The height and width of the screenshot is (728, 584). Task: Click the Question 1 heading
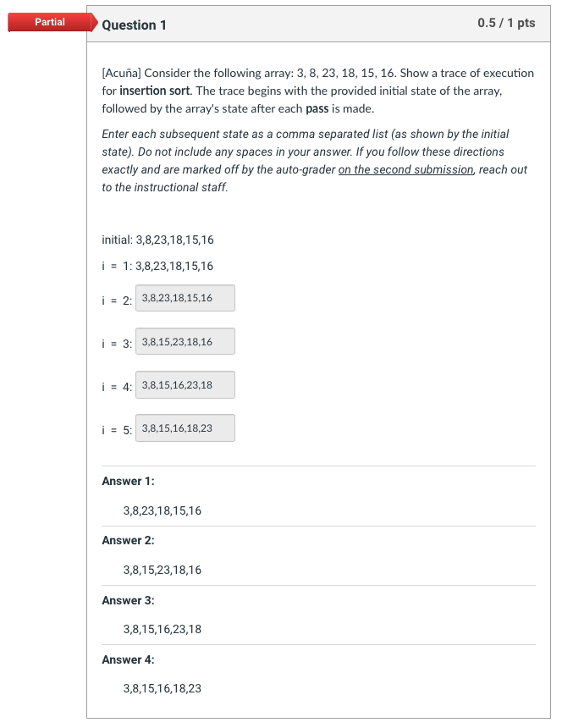pyautogui.click(x=135, y=25)
